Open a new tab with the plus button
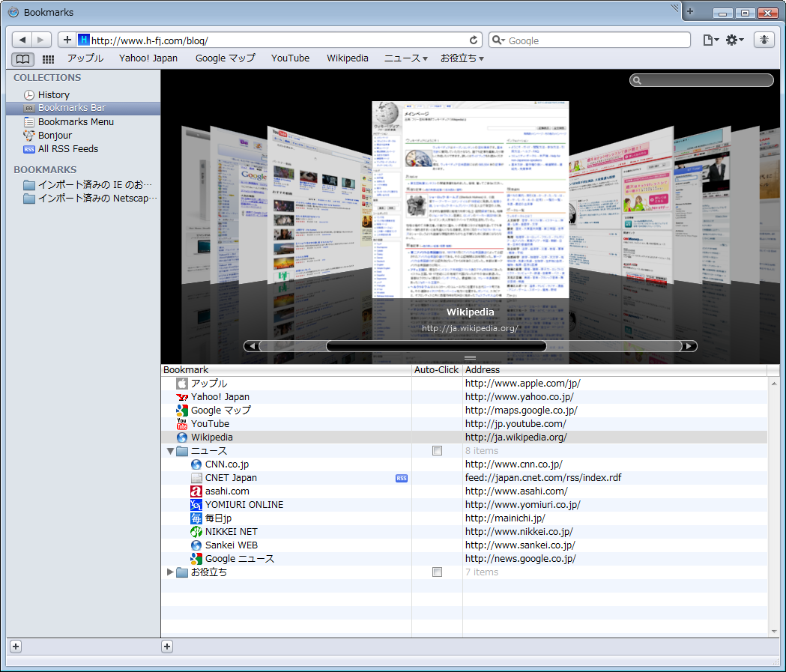Screen dimensions: 786x672 click(690, 11)
